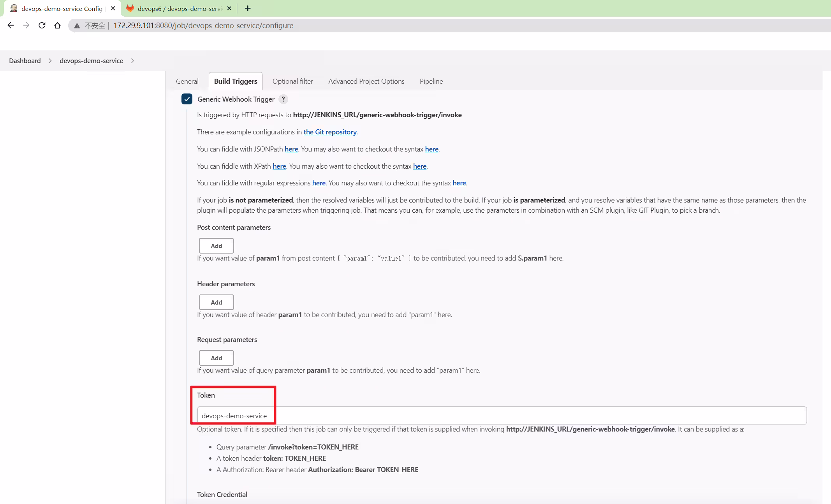
Task: Click the devops-demo-service breadcrumb
Action: [x=91, y=60]
